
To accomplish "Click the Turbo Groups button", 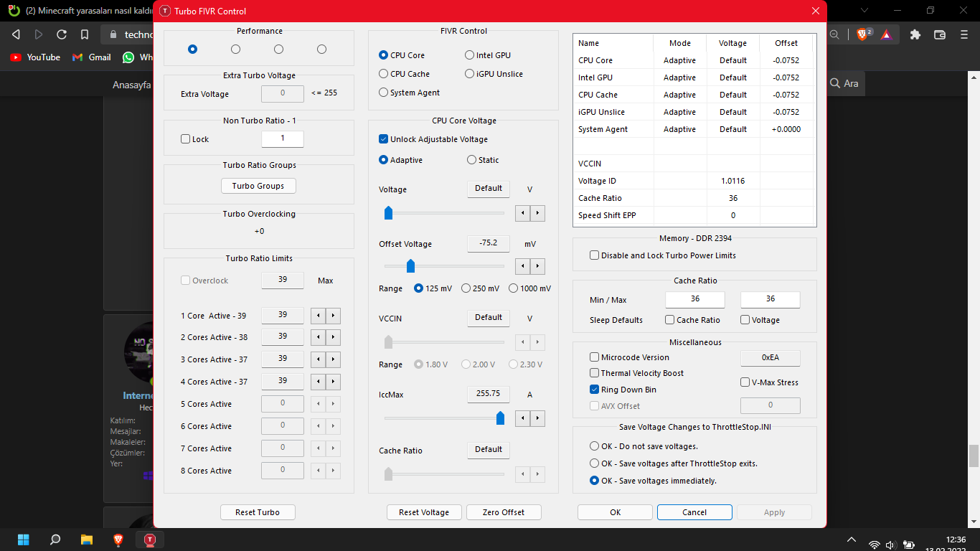I will [x=258, y=186].
